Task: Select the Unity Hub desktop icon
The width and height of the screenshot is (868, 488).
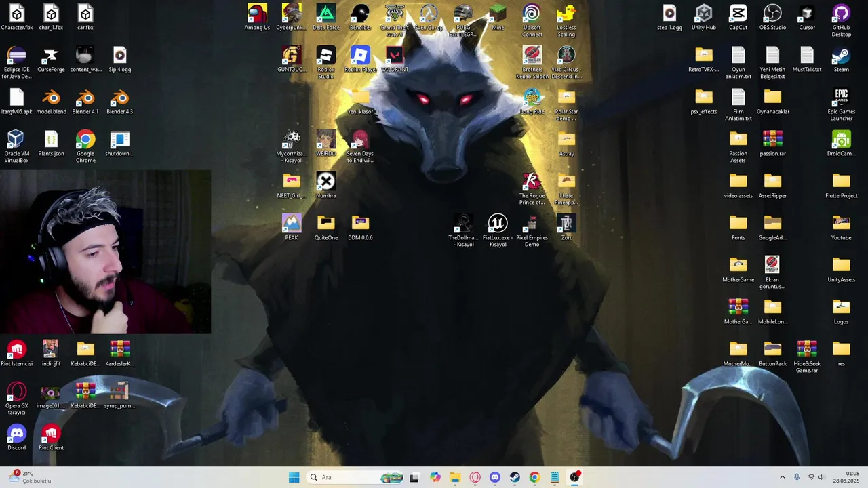Action: (704, 18)
